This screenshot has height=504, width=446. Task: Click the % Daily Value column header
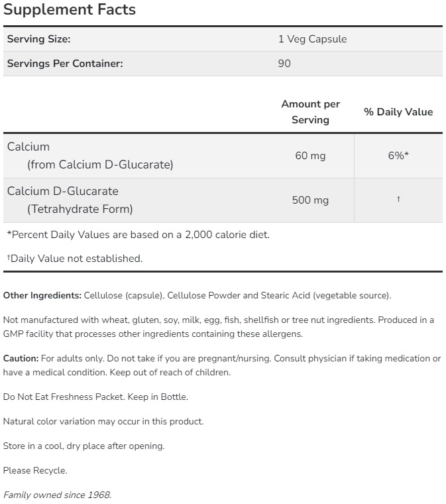pyautogui.click(x=398, y=112)
